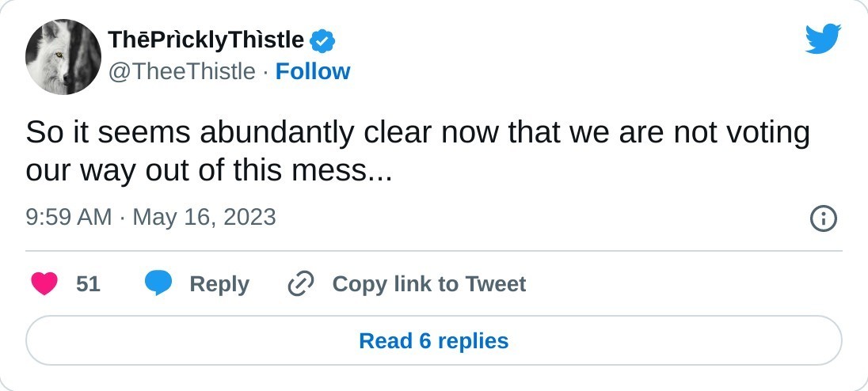Viewport: 868px width, 391px height.
Task: Click the ThēPrìcklyThìstle display name
Action: (x=206, y=39)
